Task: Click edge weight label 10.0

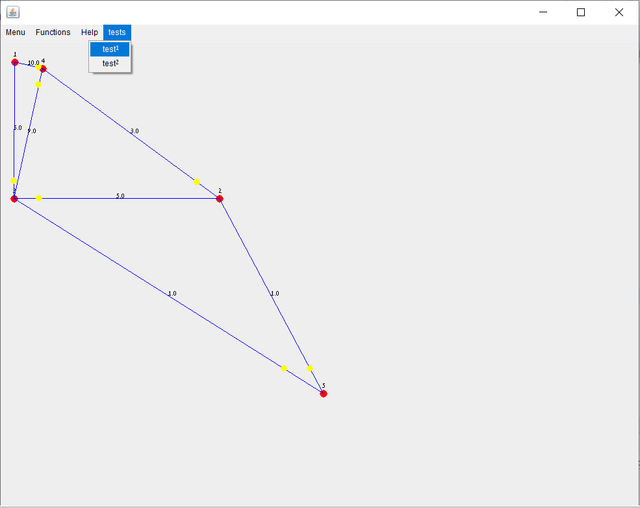Action: 33,63
